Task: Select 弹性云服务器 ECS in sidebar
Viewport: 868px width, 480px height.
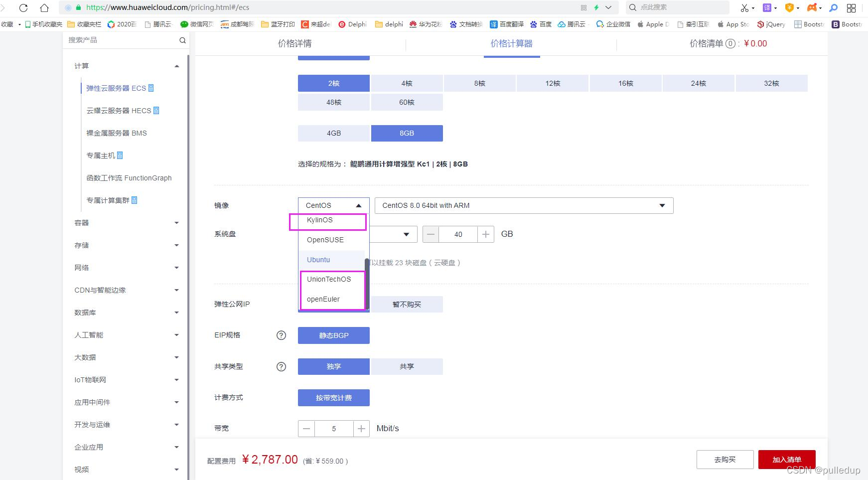Action: (x=116, y=88)
